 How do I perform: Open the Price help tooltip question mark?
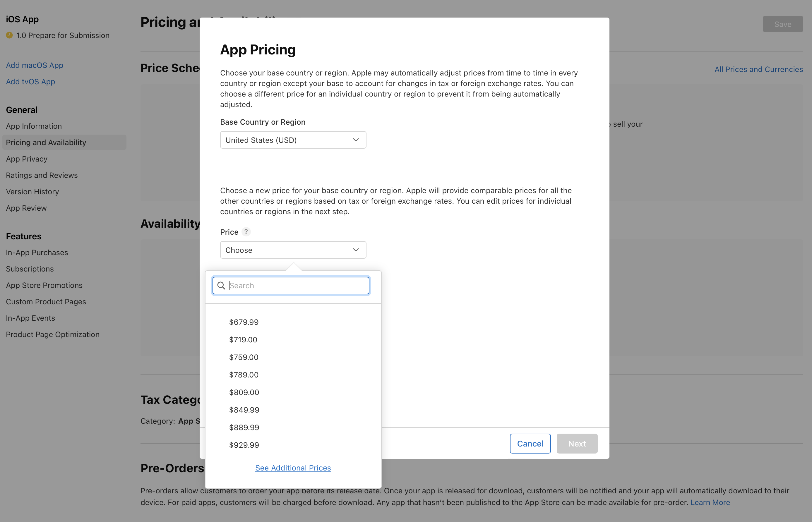coord(246,232)
